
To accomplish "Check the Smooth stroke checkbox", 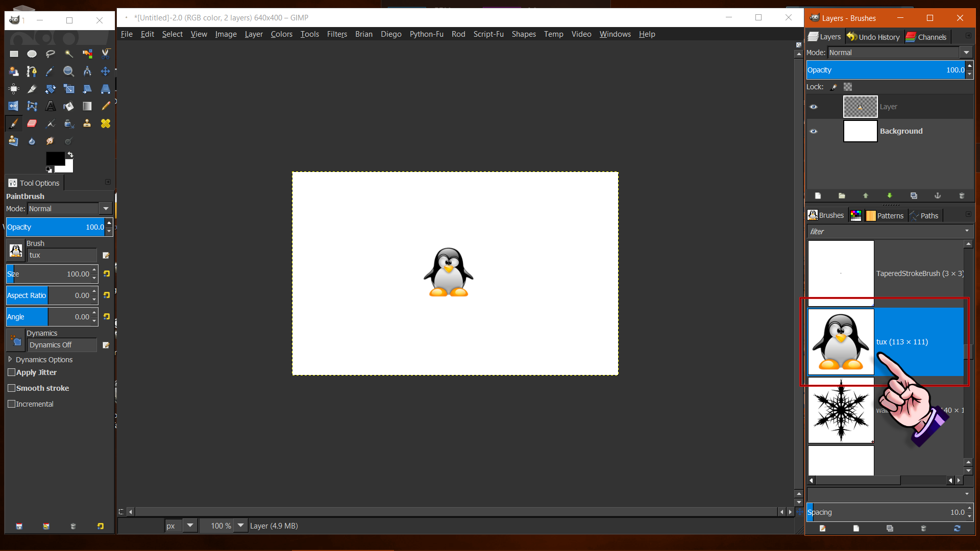I will [x=11, y=388].
